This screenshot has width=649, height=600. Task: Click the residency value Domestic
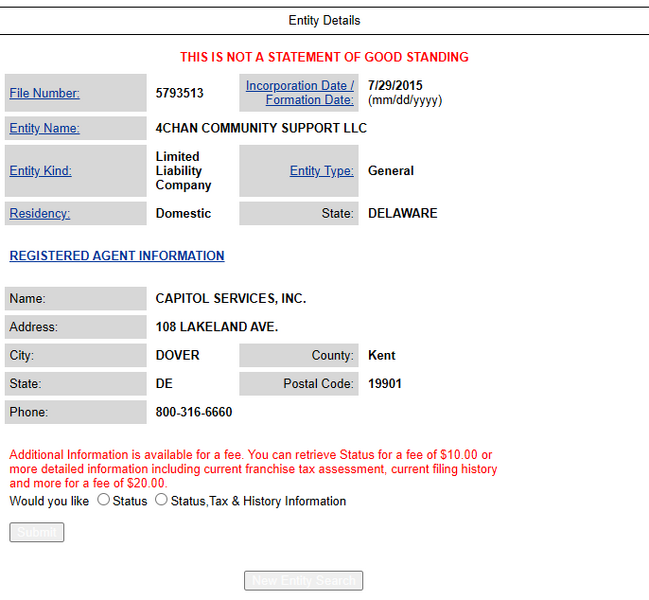coord(183,214)
